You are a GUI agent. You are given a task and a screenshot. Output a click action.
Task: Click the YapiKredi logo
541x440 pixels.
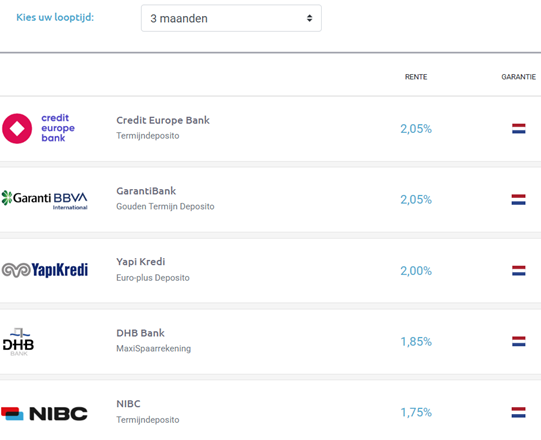coord(45,270)
